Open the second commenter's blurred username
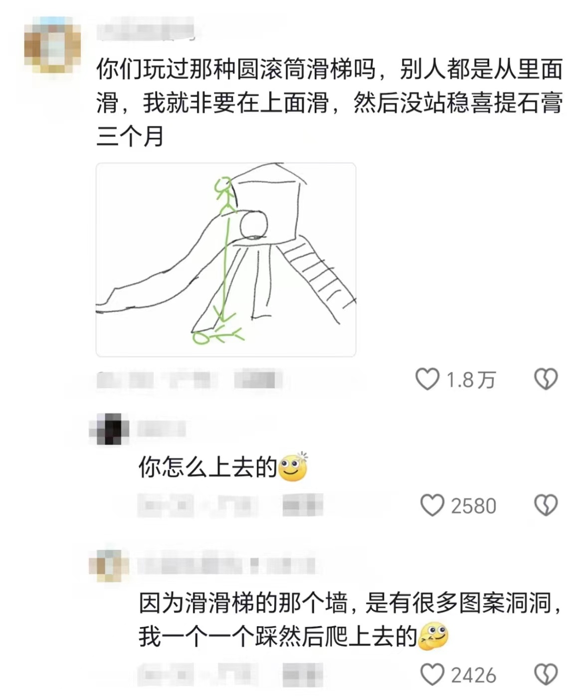Viewport: 588px width, 700px height. coord(162,429)
